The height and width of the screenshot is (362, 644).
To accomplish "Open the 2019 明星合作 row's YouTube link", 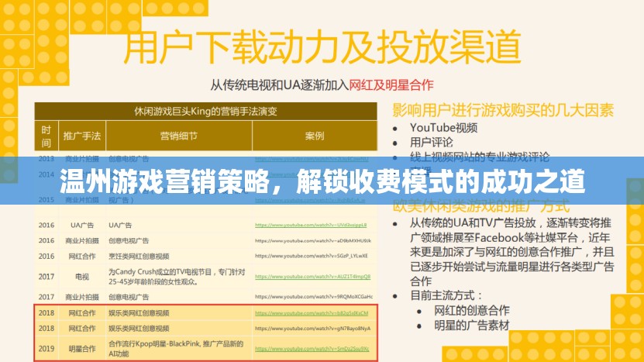I will [x=312, y=349].
